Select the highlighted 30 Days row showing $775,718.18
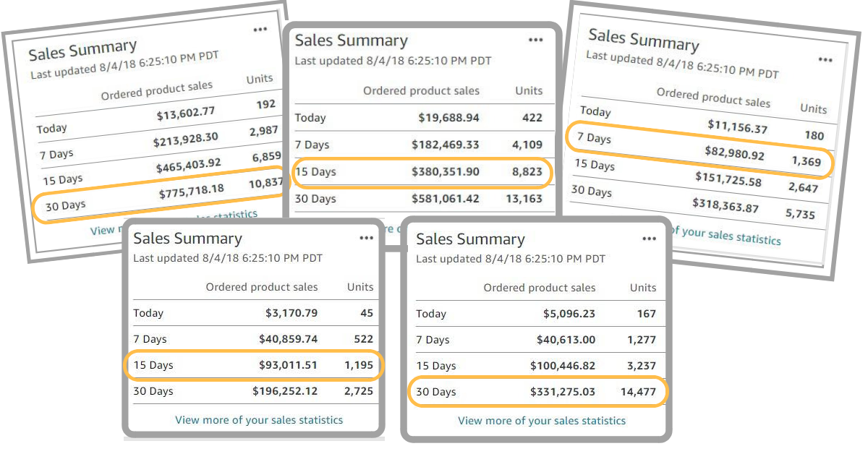The image size is (868, 454). pyautogui.click(x=159, y=197)
